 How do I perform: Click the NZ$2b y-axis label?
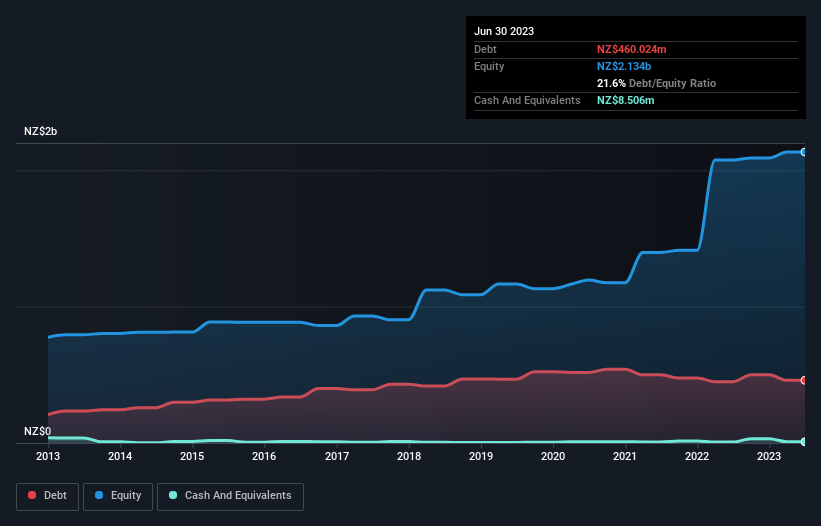pos(40,131)
